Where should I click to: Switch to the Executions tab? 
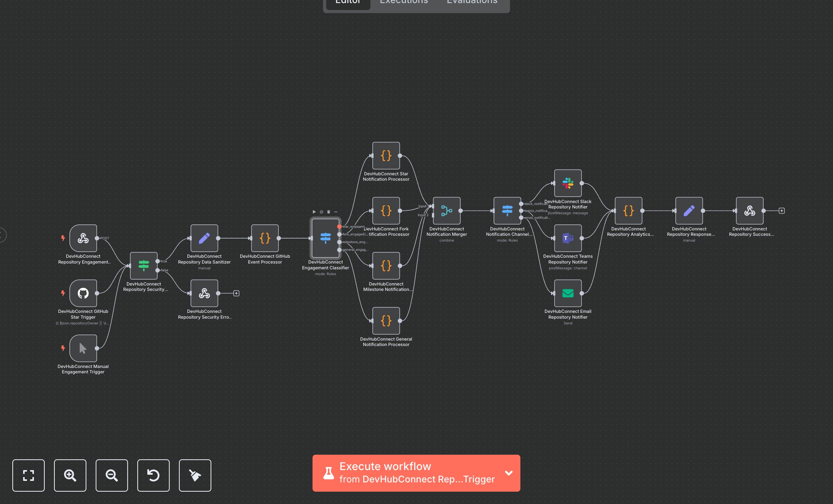click(x=403, y=3)
